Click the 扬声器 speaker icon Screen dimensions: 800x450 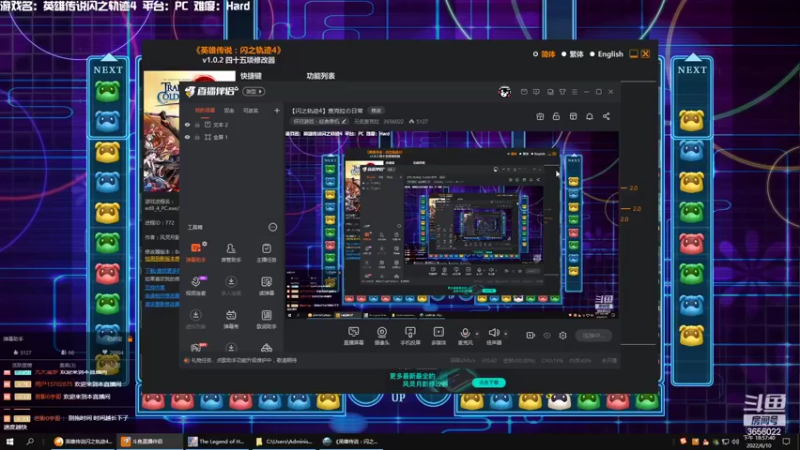tap(493, 333)
